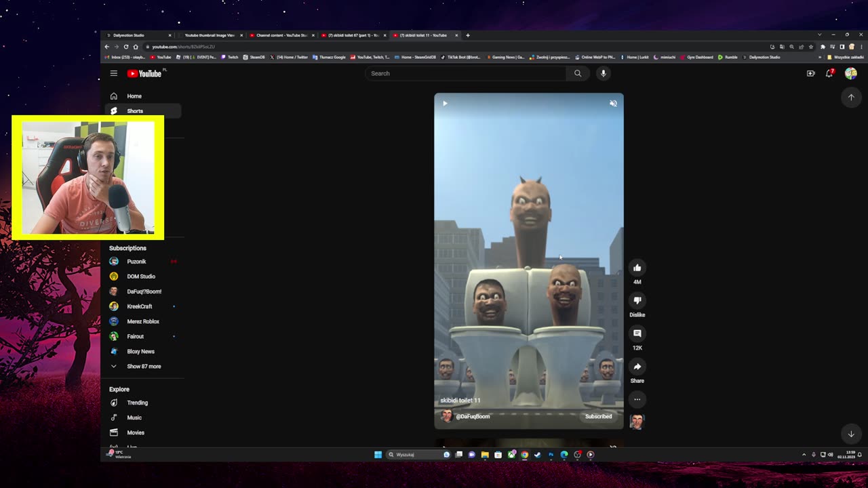Viewport: 868px width, 488px height.
Task: Open the Gyre Dashboard bookmark
Action: [696, 57]
